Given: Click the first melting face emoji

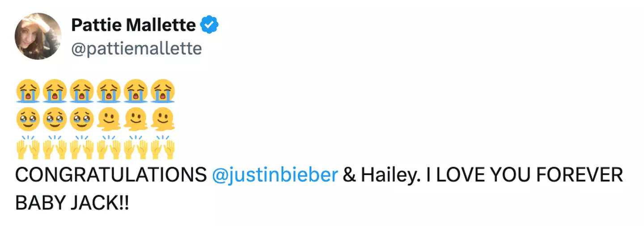Looking at the screenshot, I should coord(109,120).
